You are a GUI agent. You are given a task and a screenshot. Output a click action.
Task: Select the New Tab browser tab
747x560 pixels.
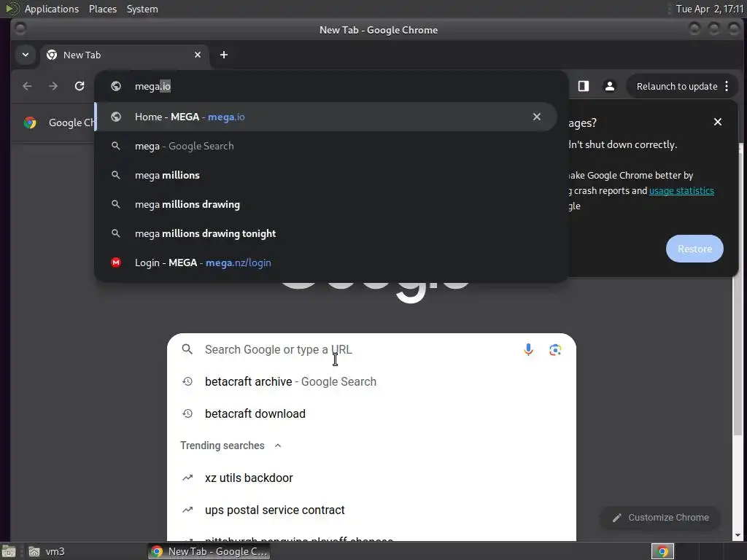[124, 55]
